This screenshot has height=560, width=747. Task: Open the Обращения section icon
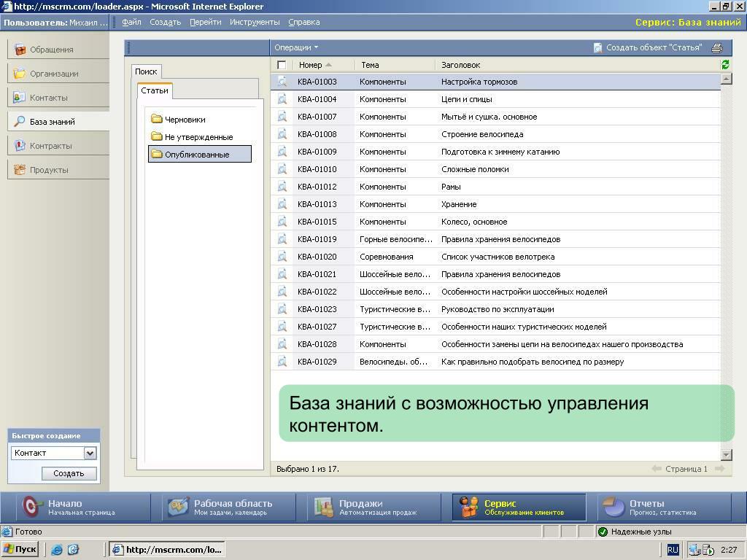click(20, 49)
